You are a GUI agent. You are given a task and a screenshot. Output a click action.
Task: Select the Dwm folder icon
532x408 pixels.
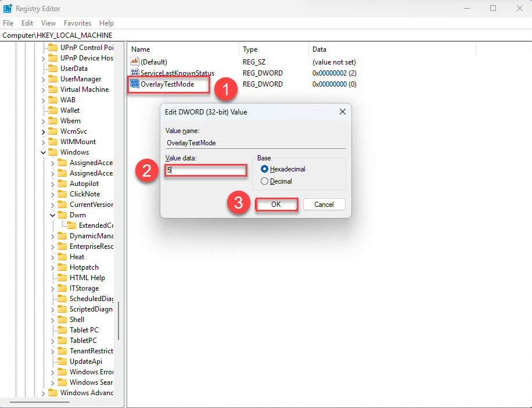coord(62,215)
